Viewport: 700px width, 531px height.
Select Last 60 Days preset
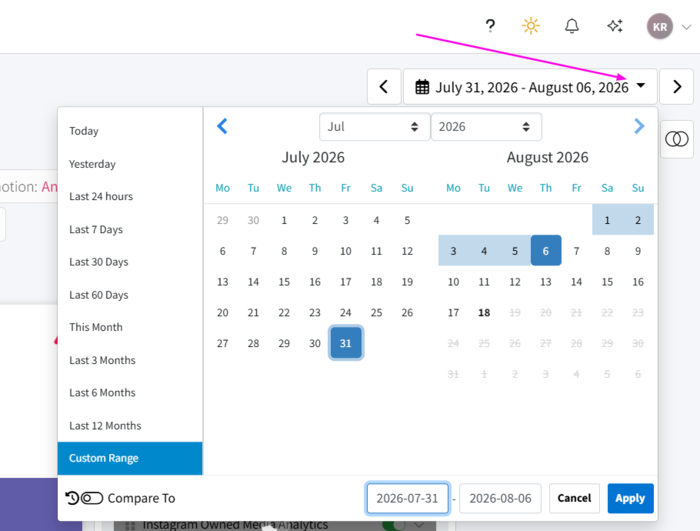(129, 295)
